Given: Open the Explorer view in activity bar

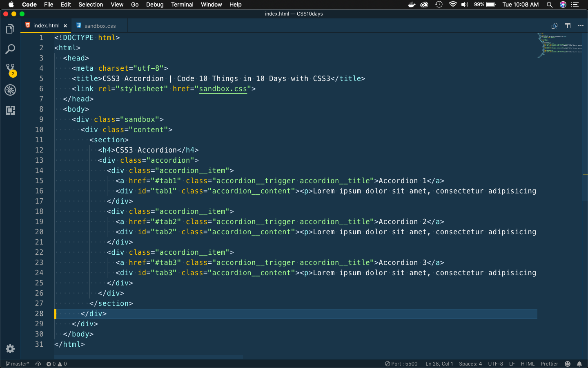Looking at the screenshot, I should (x=10, y=29).
